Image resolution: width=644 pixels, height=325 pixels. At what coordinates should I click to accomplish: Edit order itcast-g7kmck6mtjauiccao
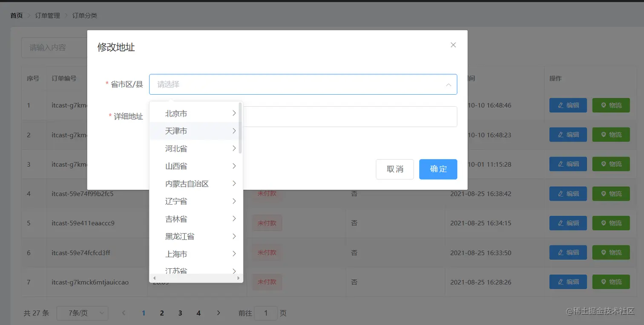click(568, 282)
